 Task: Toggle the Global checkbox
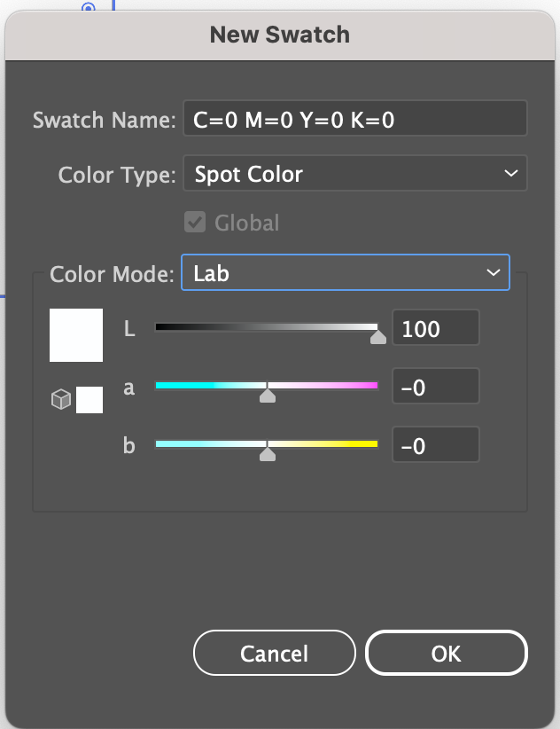point(195,222)
